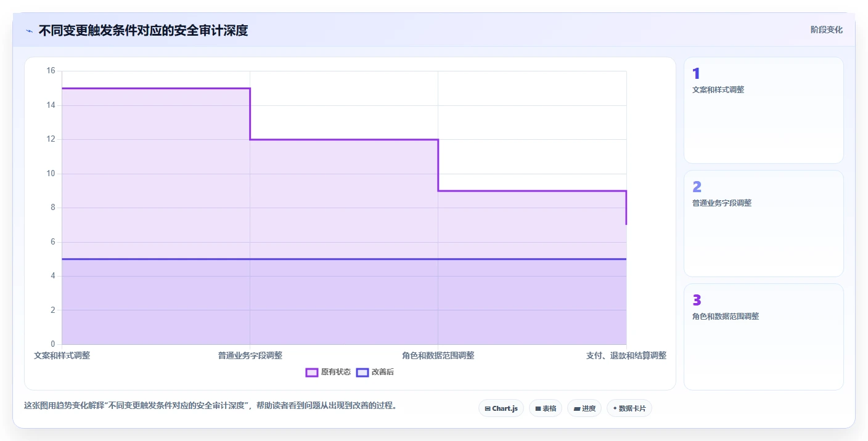Click y-axis value 14
This screenshot has width=868, height=441.
[x=51, y=105]
